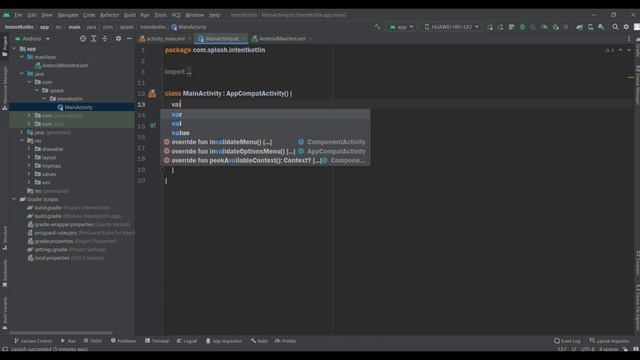Screen dimensions: 640x360
Task: Expand the layout folder
Action: tap(29, 157)
